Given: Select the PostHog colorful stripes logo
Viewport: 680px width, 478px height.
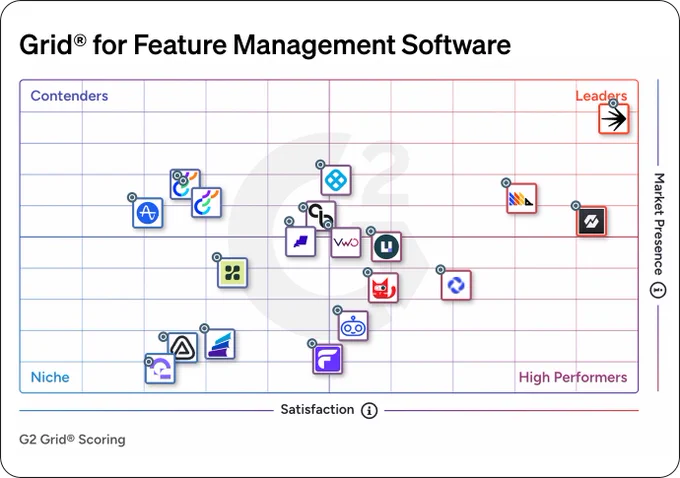Looking at the screenshot, I should click(522, 198).
